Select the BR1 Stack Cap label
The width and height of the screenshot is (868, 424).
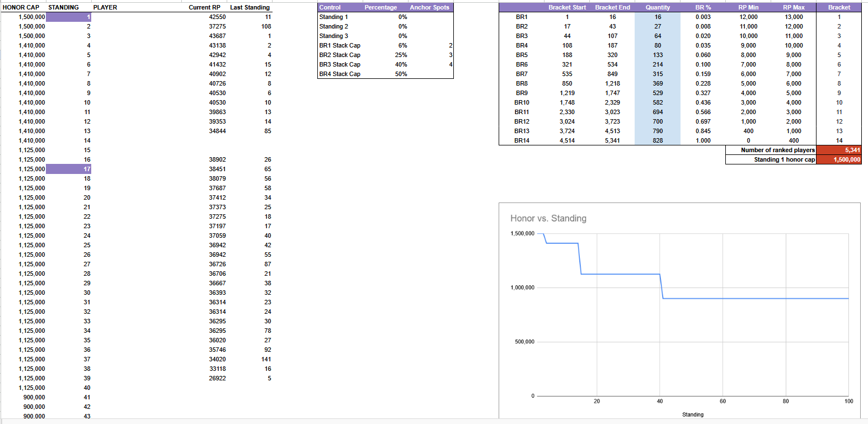click(x=340, y=45)
